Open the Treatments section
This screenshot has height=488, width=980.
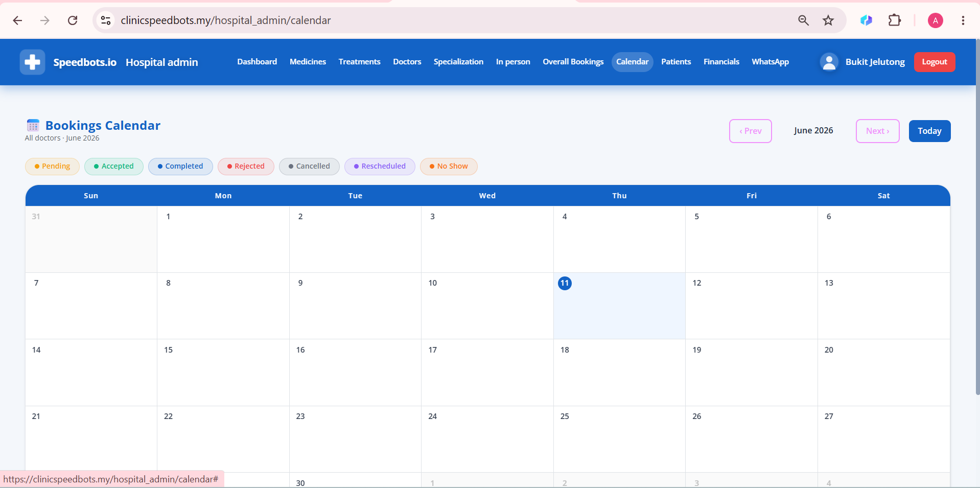tap(359, 62)
